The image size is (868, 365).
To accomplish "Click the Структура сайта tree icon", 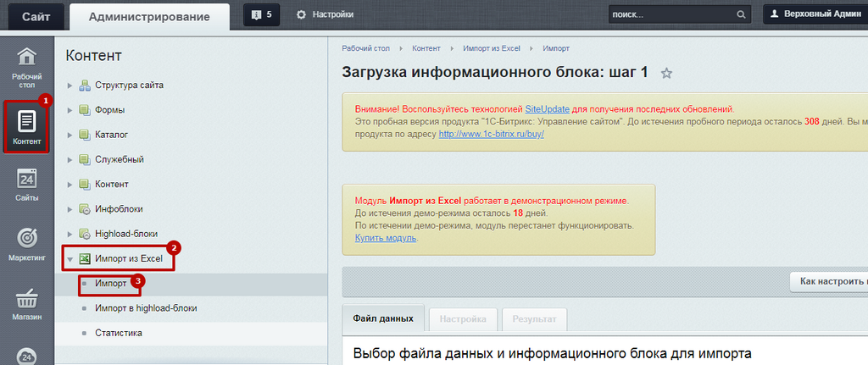I will coord(84,86).
